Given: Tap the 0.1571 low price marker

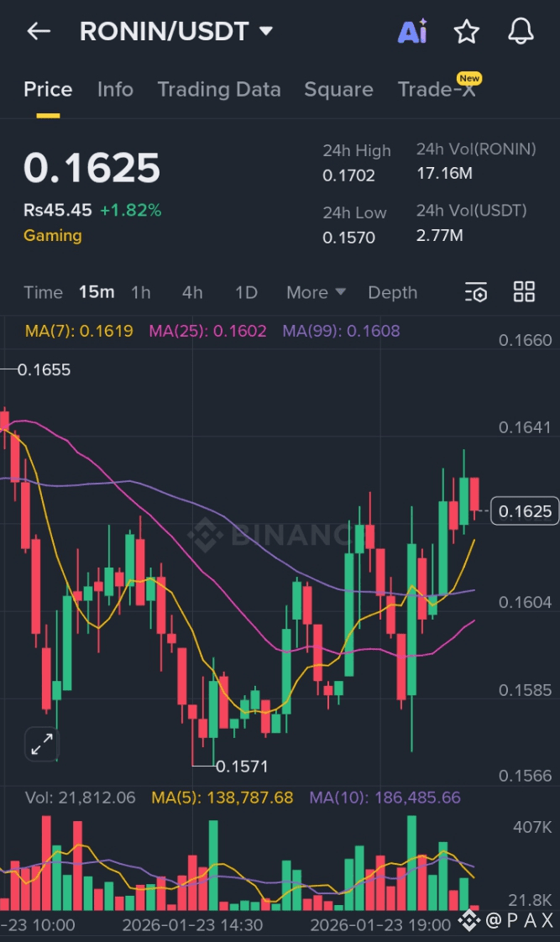Looking at the screenshot, I should [242, 767].
